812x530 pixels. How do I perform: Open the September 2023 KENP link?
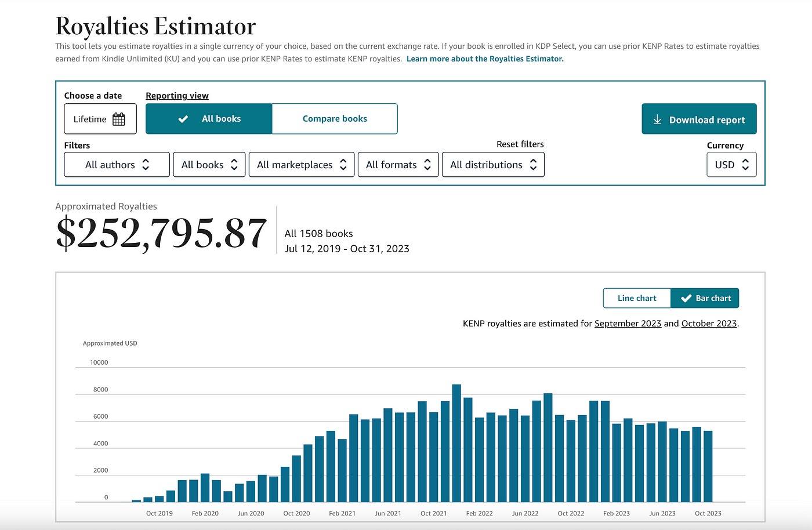pyautogui.click(x=628, y=324)
